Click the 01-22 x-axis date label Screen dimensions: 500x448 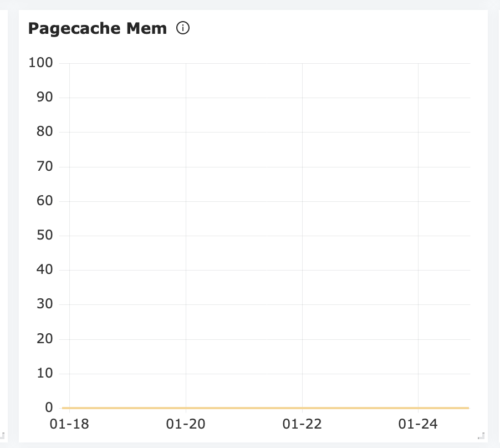[x=302, y=424]
